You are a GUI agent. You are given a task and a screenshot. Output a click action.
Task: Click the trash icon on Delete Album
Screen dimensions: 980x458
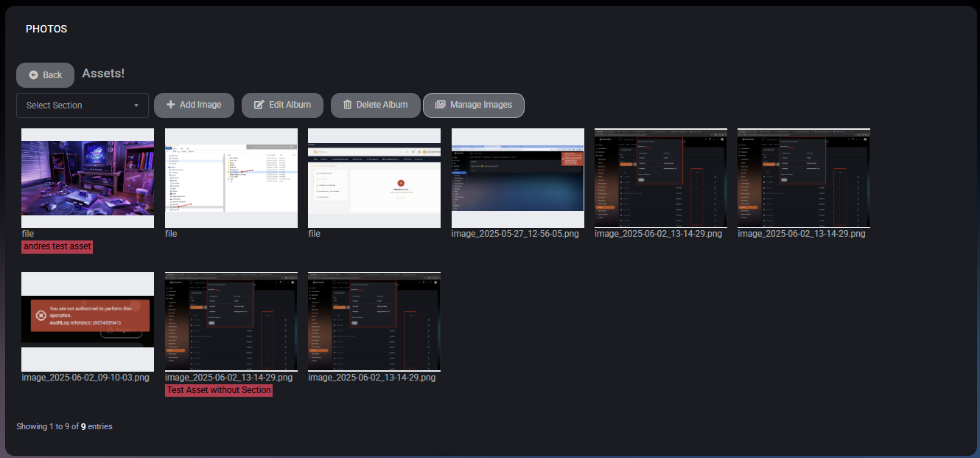[x=347, y=105]
